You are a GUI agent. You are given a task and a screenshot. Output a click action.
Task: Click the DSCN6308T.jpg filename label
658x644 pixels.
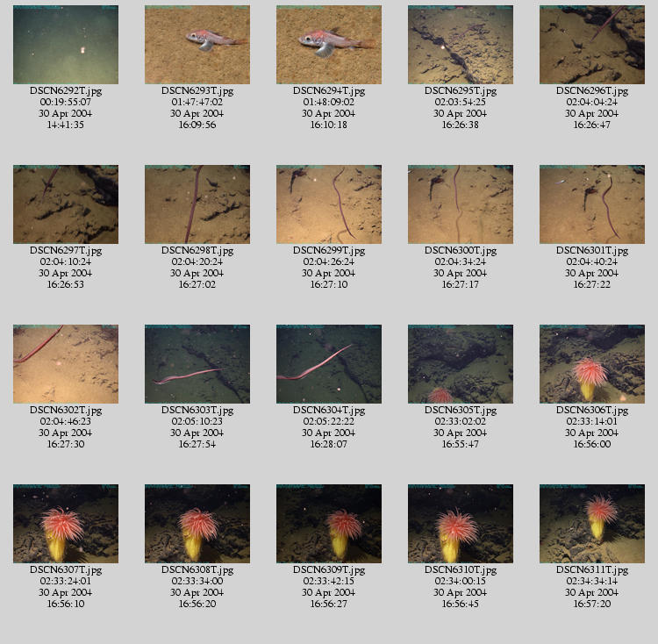(197, 569)
